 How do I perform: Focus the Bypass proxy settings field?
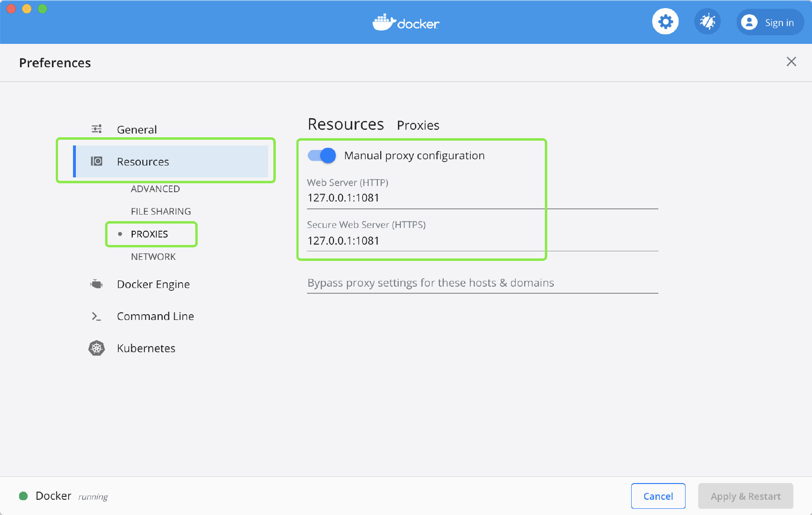[482, 283]
